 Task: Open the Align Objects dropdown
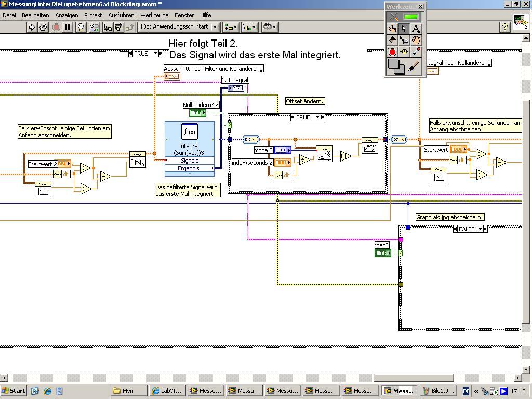coord(231,27)
